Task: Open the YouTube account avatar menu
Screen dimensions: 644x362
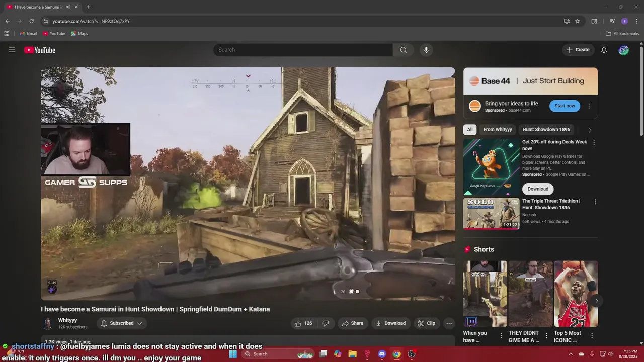Action: pyautogui.click(x=624, y=50)
